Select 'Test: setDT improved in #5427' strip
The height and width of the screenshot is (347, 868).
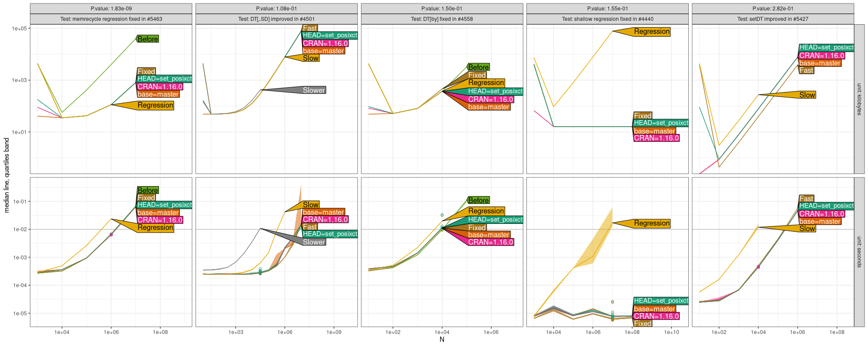point(773,19)
